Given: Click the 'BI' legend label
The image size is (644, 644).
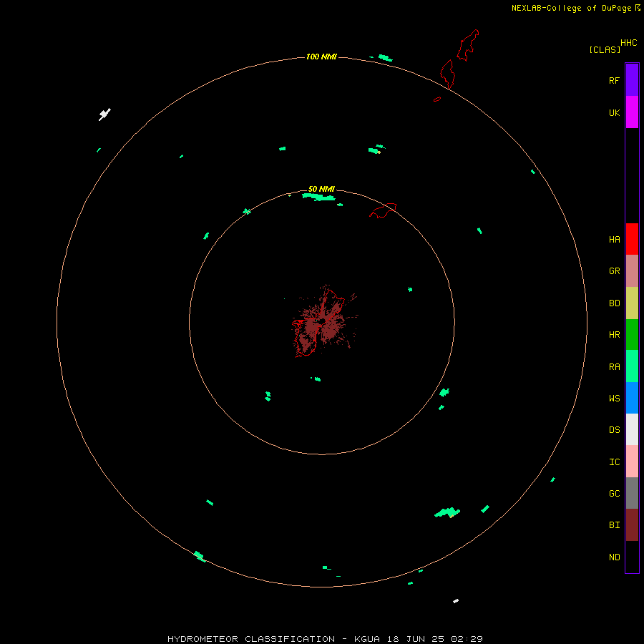Looking at the screenshot, I should 614,525.
